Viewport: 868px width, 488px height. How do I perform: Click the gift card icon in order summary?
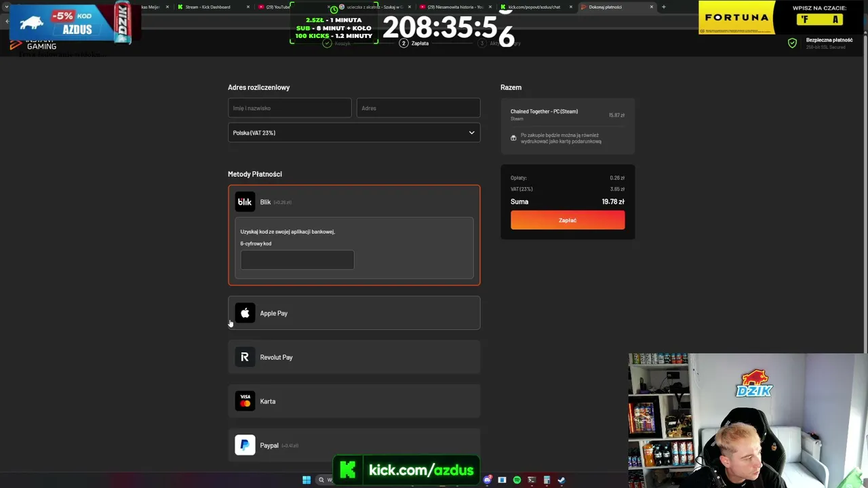coord(513,138)
